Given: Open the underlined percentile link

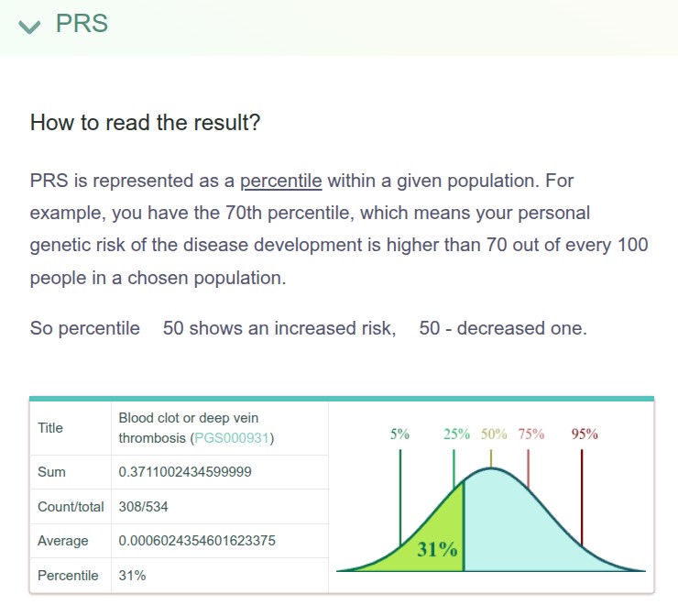Looking at the screenshot, I should point(281,181).
